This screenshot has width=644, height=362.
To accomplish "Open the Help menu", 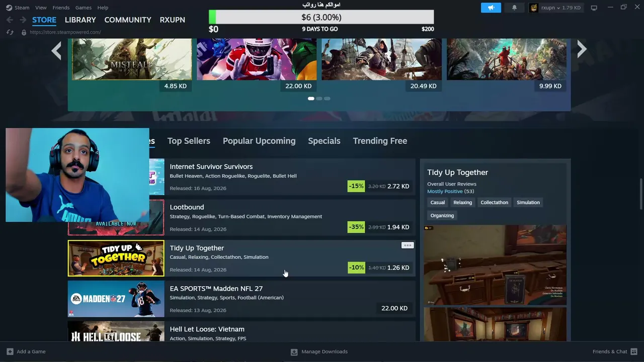I will pyautogui.click(x=103, y=8).
